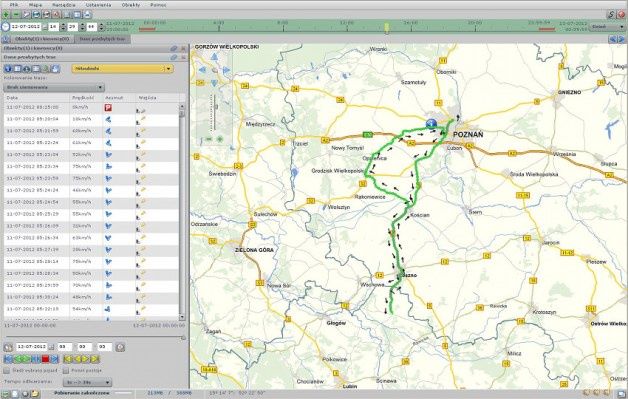Click the globe icon in the route panel toolbar
The width and height of the screenshot is (628, 399).
[x=8, y=69]
